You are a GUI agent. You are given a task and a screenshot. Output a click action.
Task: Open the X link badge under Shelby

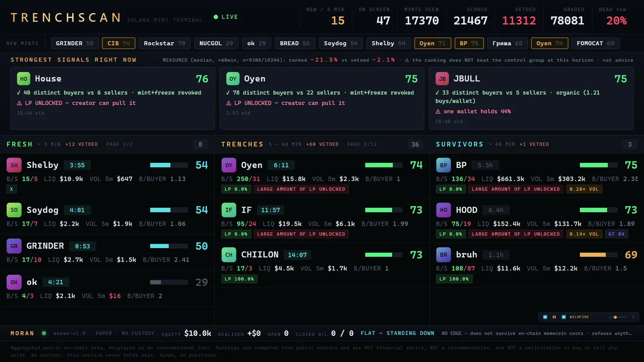coord(11,189)
